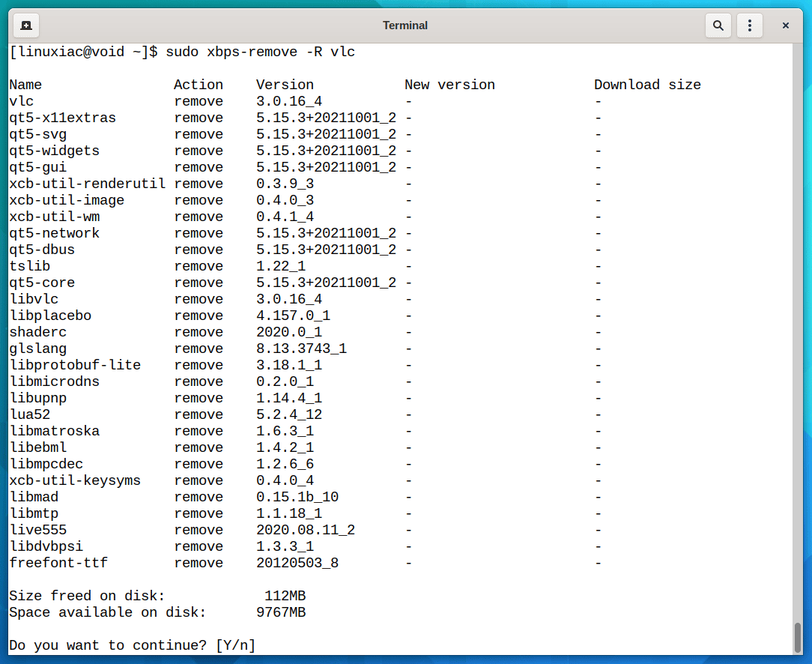Click the tab creation icon on the left

(x=25, y=25)
